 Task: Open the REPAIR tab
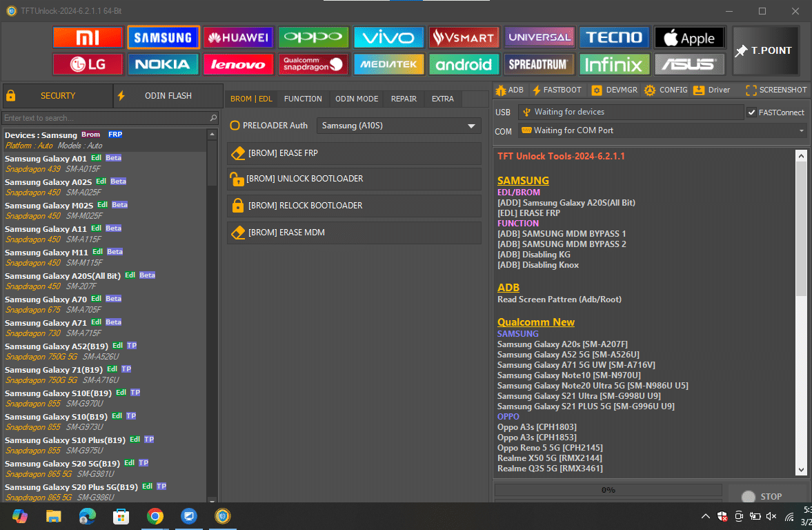tap(404, 99)
